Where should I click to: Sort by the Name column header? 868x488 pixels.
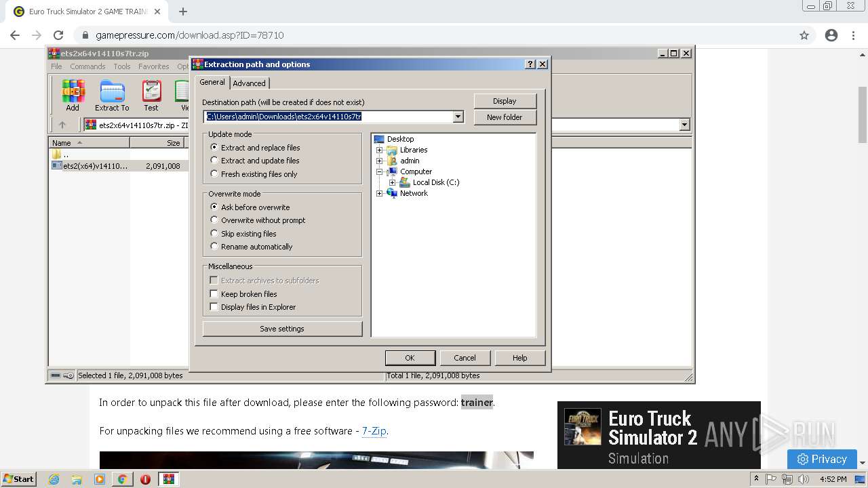point(89,142)
